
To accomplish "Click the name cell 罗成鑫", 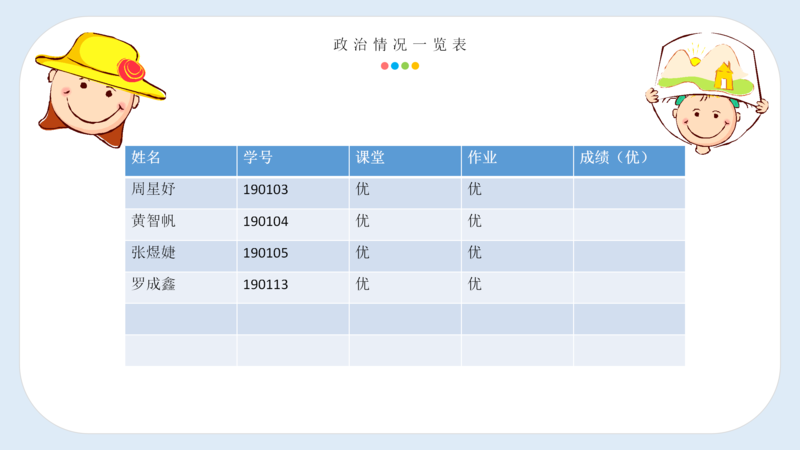I will 181,287.
